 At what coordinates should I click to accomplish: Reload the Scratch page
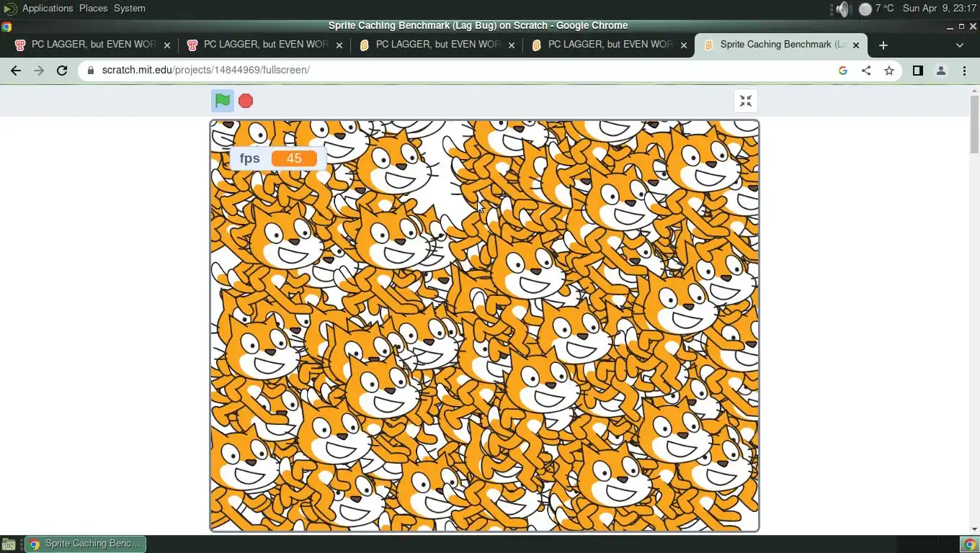coord(62,71)
